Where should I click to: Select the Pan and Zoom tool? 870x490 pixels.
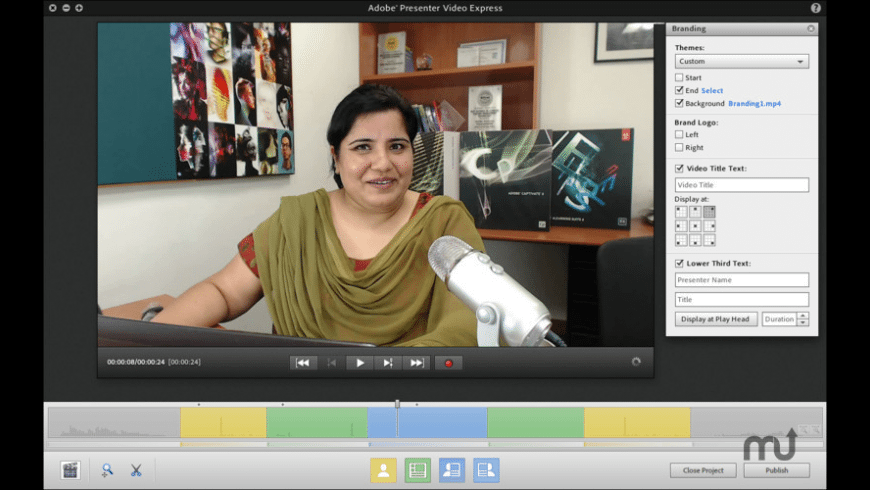point(107,470)
